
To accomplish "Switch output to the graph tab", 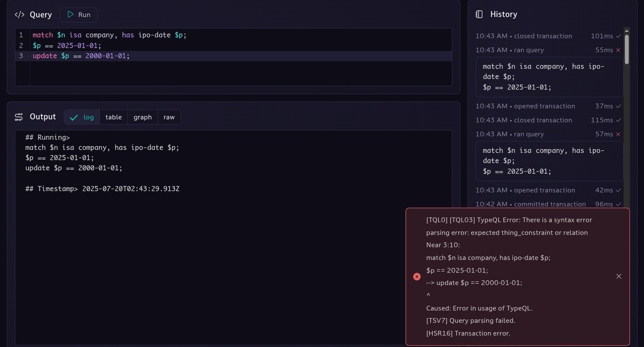I will [142, 117].
